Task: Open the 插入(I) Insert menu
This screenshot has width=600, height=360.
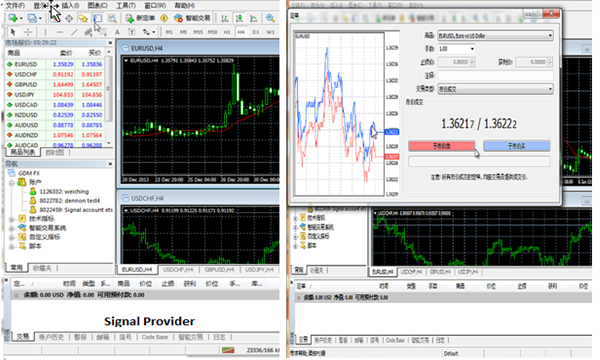Action: coord(70,5)
